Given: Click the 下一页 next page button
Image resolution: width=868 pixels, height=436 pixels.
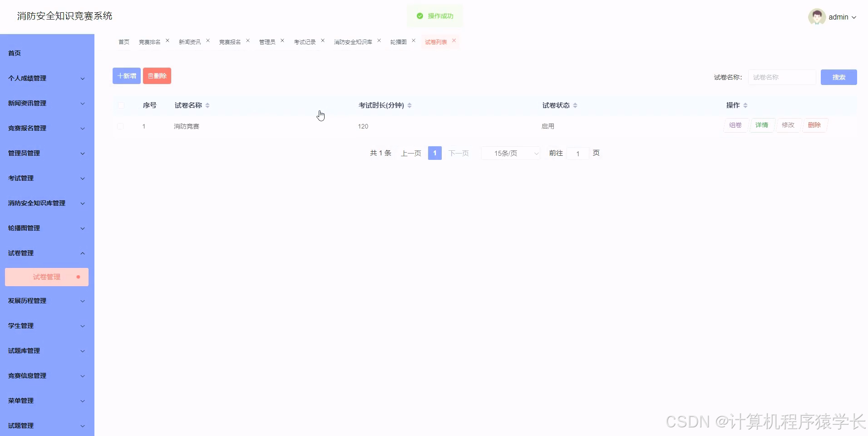Looking at the screenshot, I should tap(459, 154).
